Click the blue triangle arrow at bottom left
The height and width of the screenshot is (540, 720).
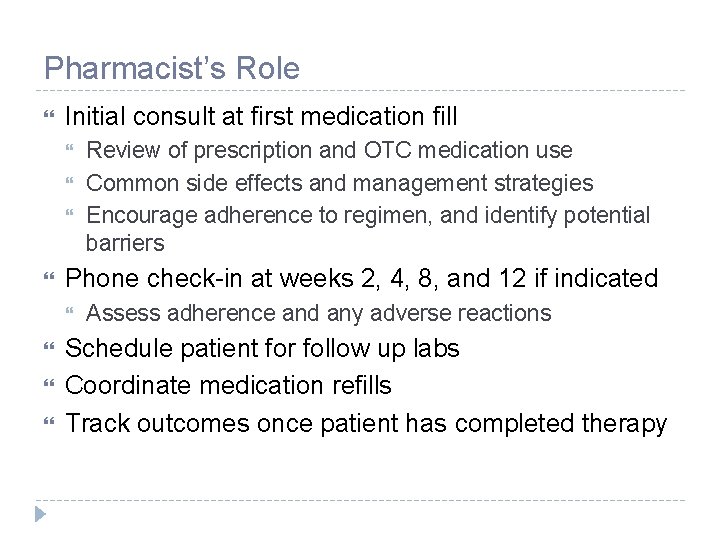tap(40, 514)
